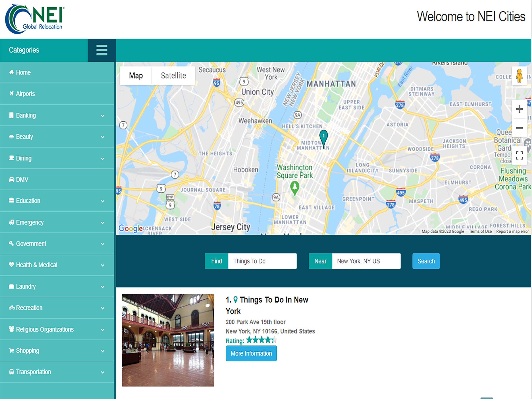532x399 pixels.
Task: Expand the Beauty category chevron
Action: coord(103,137)
